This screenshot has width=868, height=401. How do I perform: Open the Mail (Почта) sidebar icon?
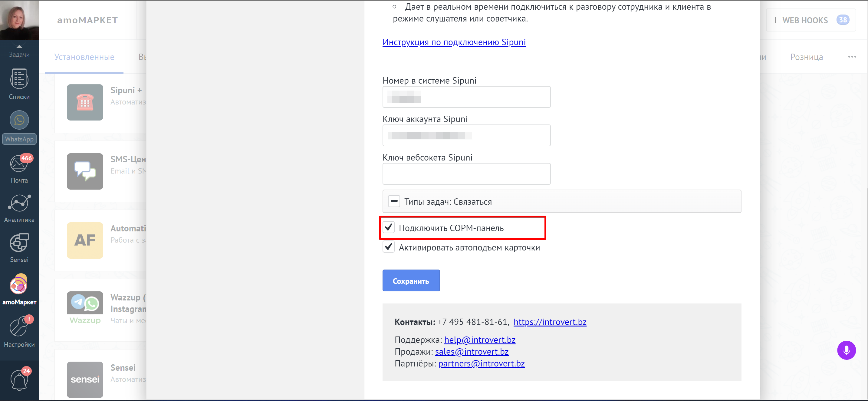[19, 169]
